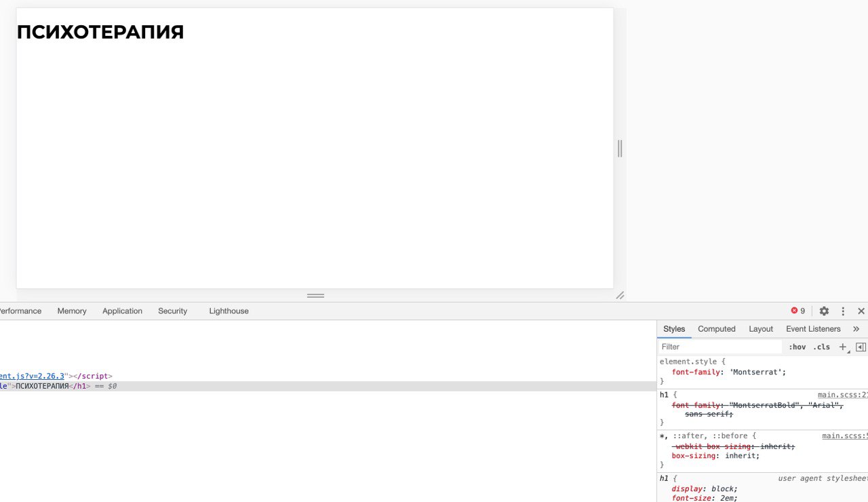Click the display: block declaration
The width and height of the screenshot is (868, 502).
(705, 488)
